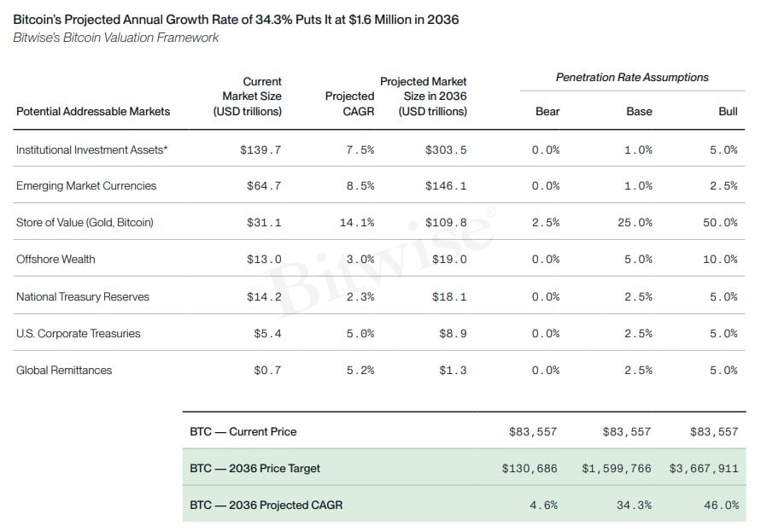Select the $139.7 current market size value
Image resolution: width=761 pixels, height=532 pixels.
point(260,150)
